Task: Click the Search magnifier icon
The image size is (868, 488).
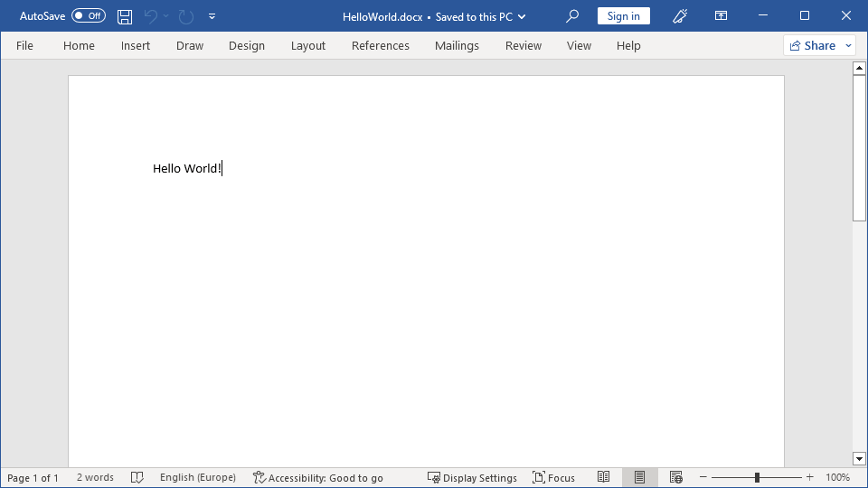Action: pyautogui.click(x=571, y=16)
